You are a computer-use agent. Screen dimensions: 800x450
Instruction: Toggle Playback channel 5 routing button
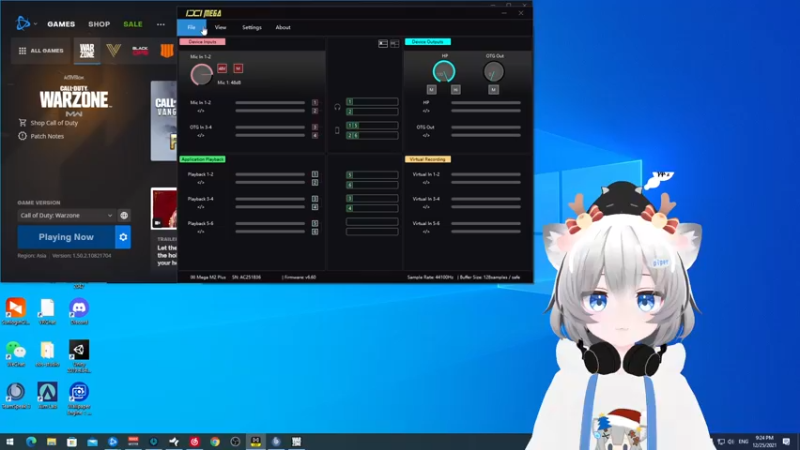(x=315, y=223)
